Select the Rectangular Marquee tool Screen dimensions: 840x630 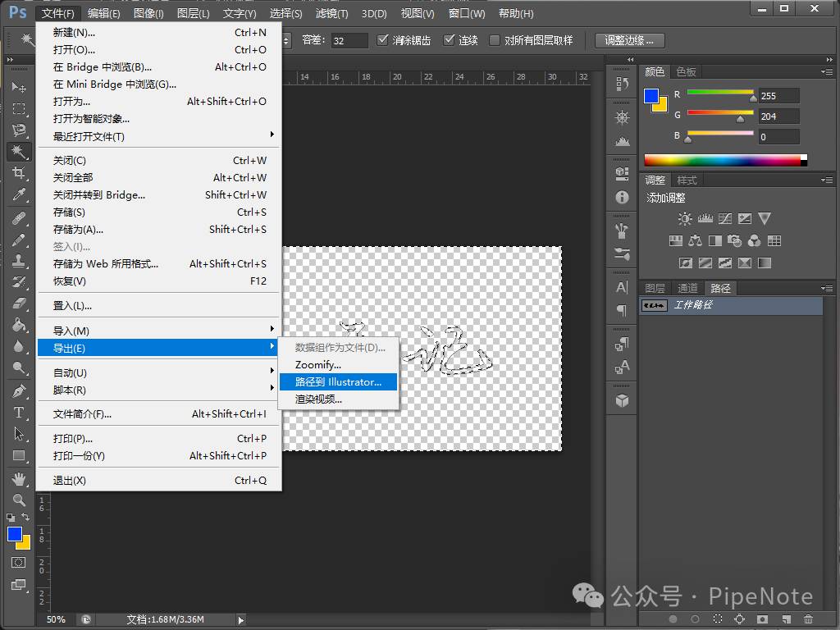pyautogui.click(x=19, y=109)
